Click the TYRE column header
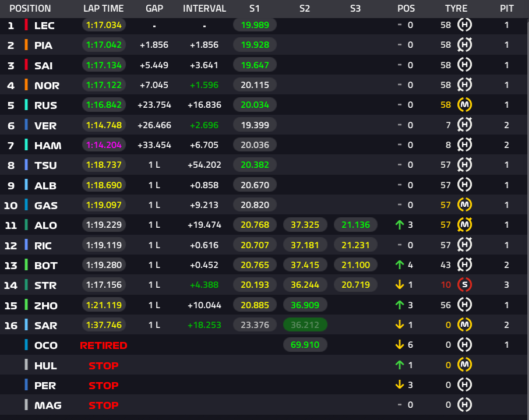 pyautogui.click(x=456, y=8)
